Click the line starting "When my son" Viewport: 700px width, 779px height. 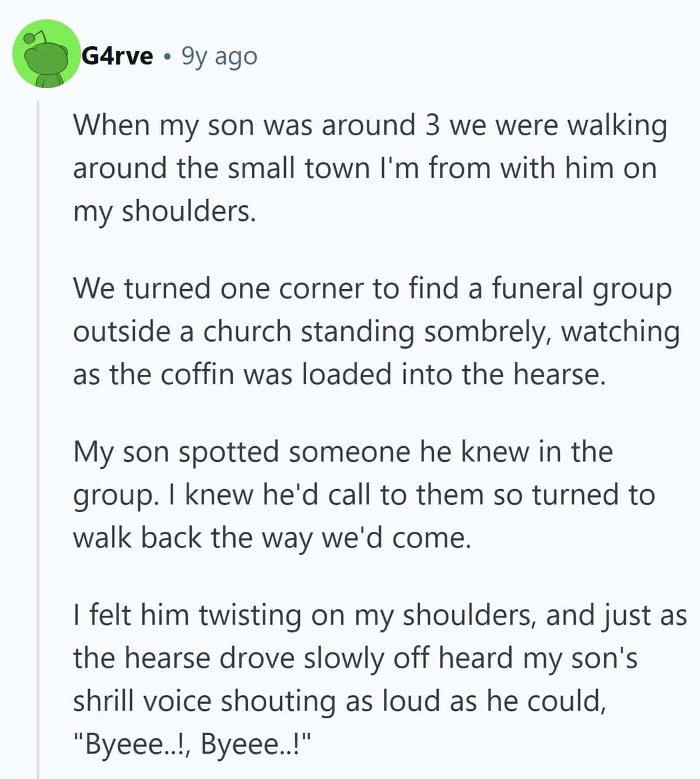pyautogui.click(x=370, y=125)
